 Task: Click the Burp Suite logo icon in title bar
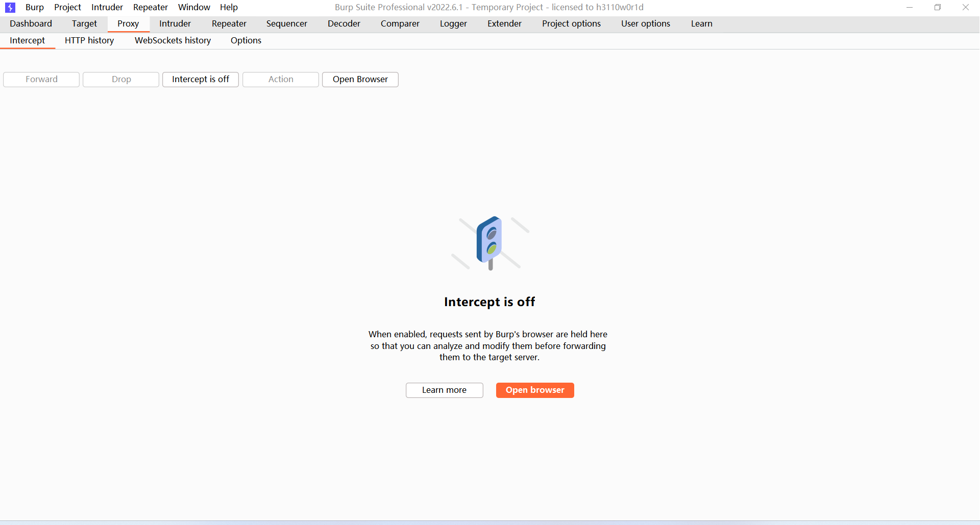pos(10,8)
